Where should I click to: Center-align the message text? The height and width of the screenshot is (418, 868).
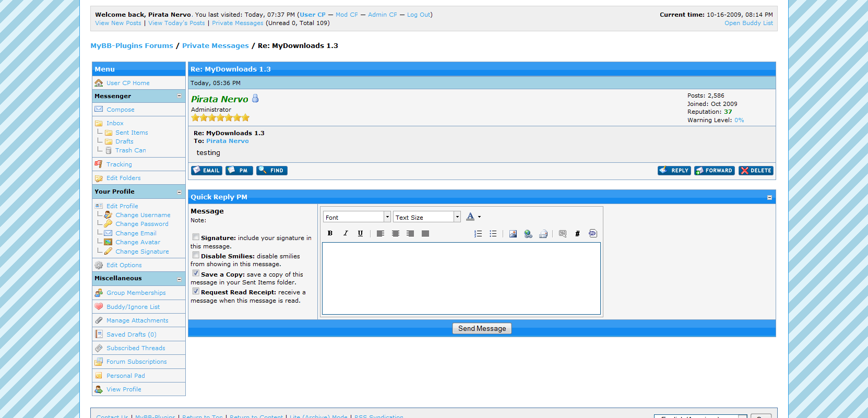click(396, 233)
